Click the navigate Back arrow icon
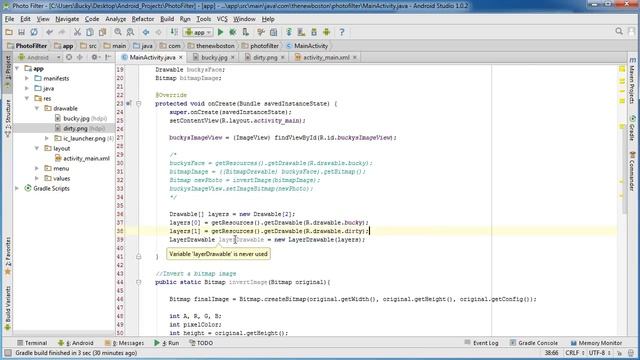 [146, 32]
